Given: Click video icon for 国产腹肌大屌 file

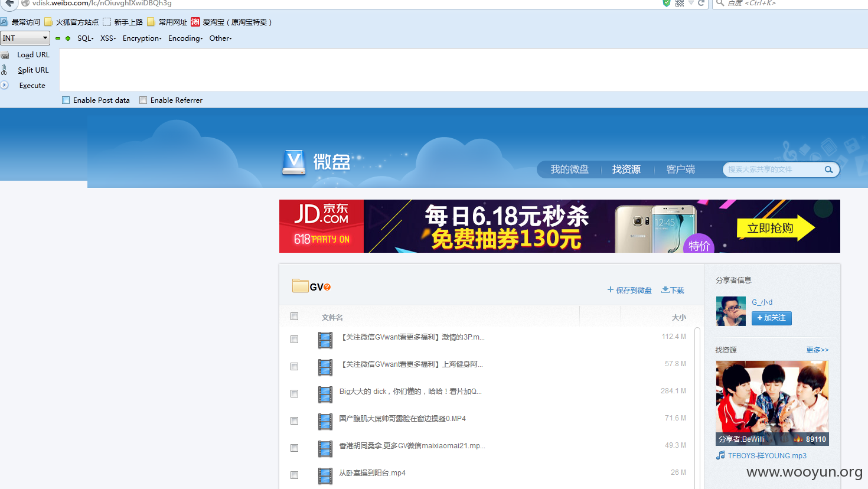Looking at the screenshot, I should (x=325, y=422).
